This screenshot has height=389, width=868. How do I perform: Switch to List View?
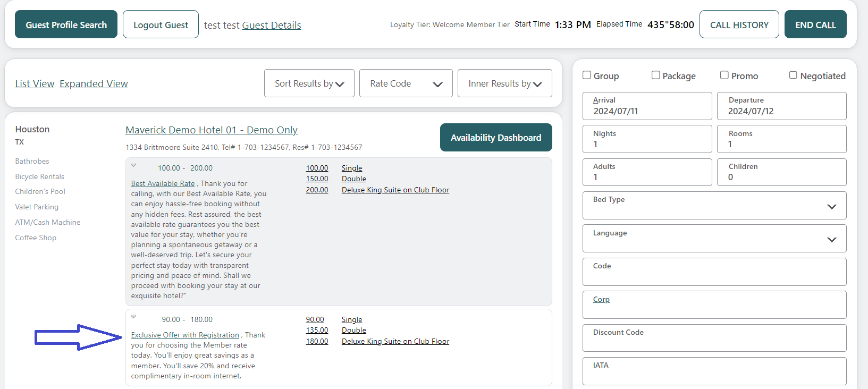tap(35, 84)
